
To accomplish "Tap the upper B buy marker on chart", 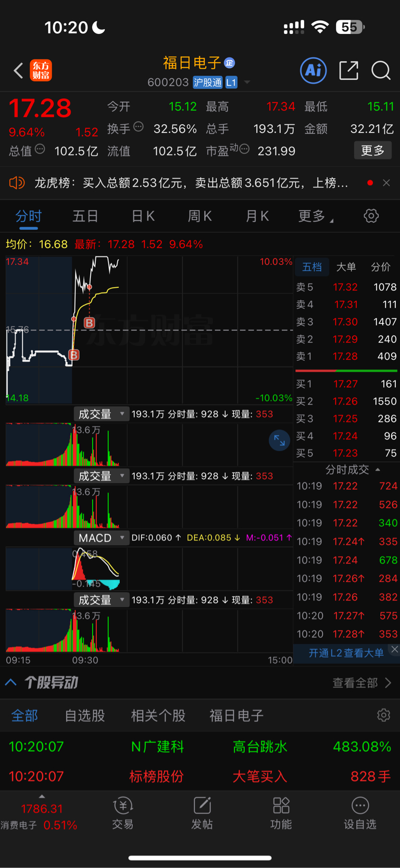I will 90,323.
